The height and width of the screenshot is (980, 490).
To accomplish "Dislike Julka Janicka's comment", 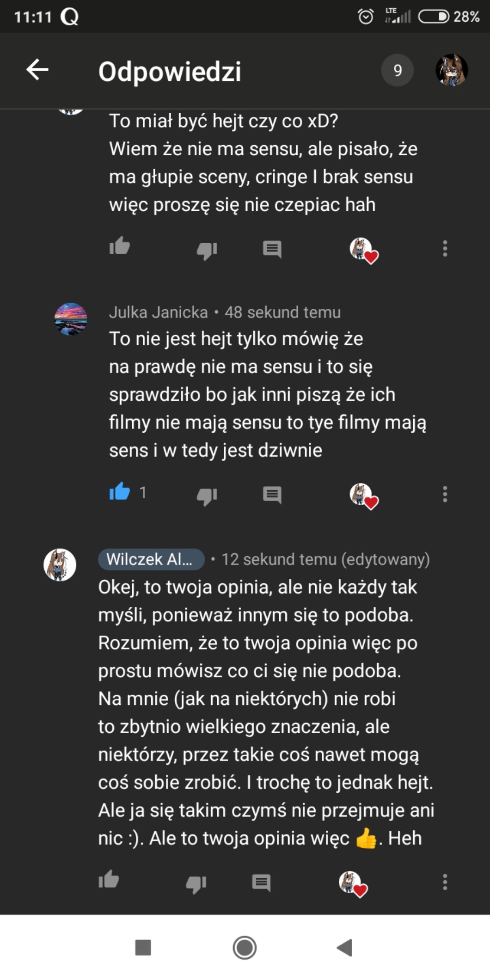I will [207, 495].
